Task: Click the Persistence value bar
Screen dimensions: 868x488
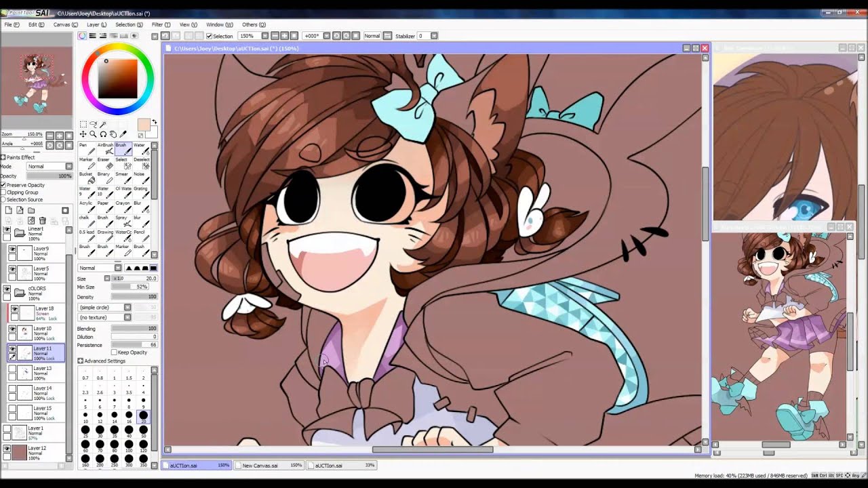Action: tap(134, 345)
